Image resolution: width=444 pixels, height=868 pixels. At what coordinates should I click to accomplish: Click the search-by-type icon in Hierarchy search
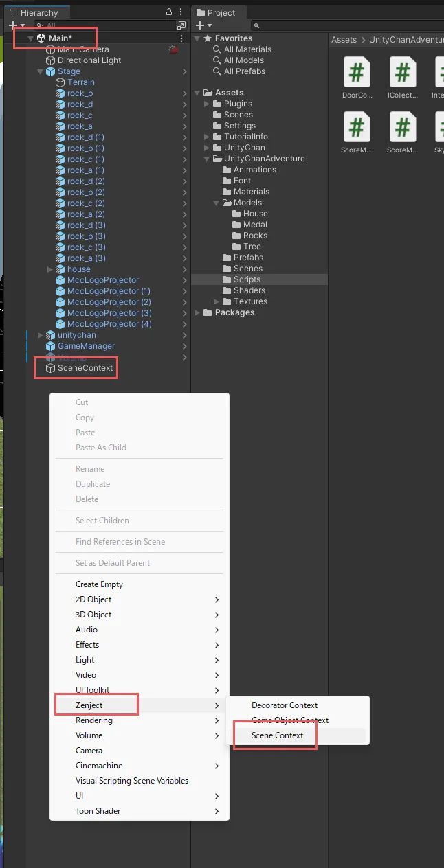click(x=181, y=25)
